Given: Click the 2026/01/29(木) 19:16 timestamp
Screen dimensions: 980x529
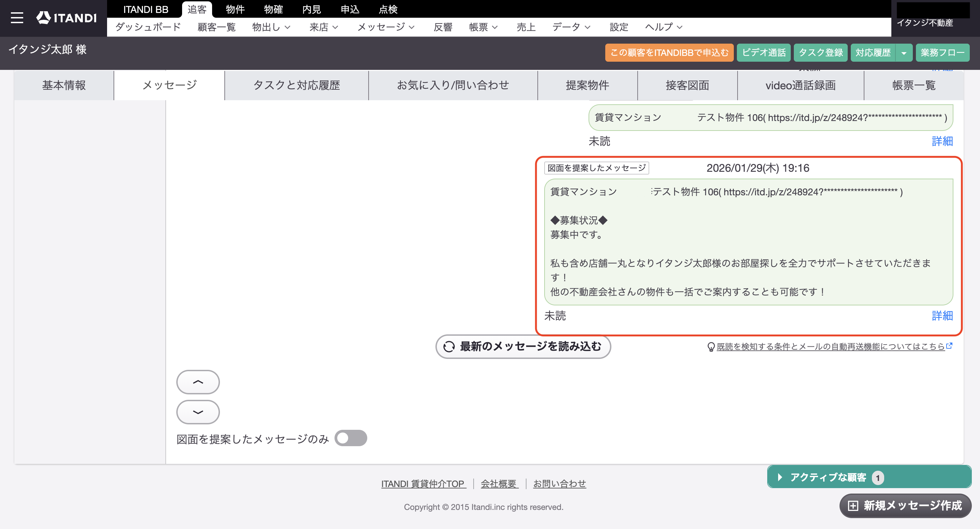Looking at the screenshot, I should pos(758,168).
